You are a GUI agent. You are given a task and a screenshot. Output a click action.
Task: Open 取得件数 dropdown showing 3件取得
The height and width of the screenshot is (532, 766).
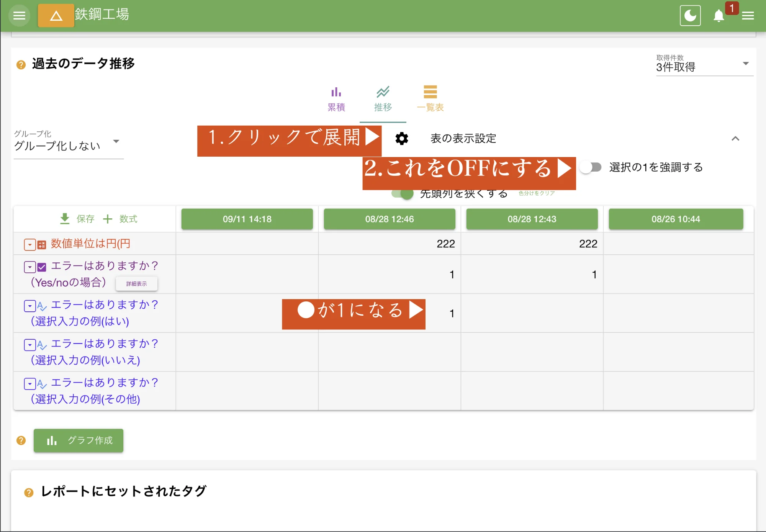(x=704, y=65)
